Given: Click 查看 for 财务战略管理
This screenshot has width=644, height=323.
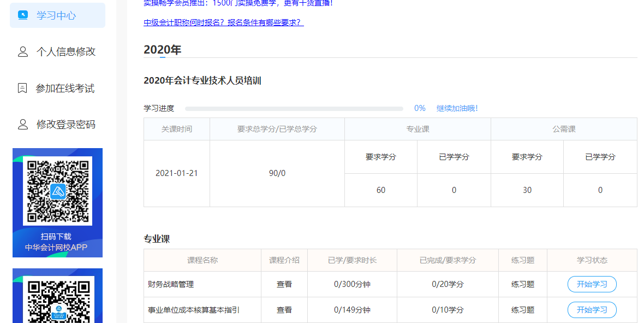Looking at the screenshot, I should [x=284, y=284].
